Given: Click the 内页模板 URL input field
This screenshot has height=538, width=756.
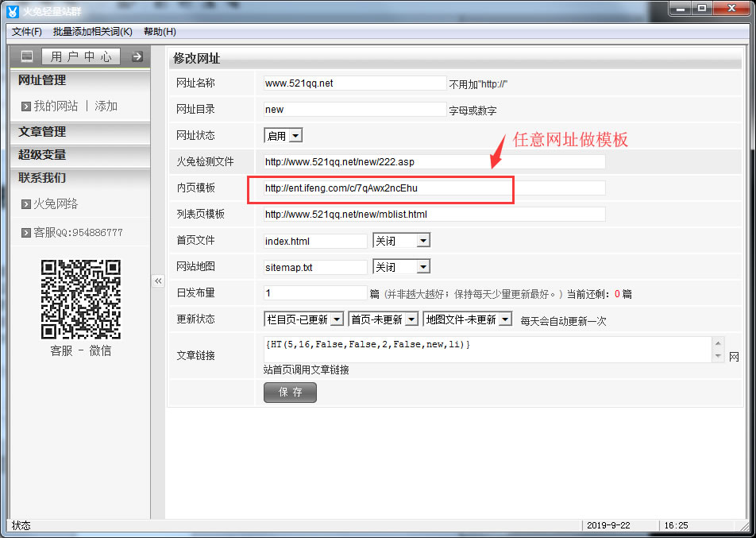Looking at the screenshot, I should click(x=434, y=188).
